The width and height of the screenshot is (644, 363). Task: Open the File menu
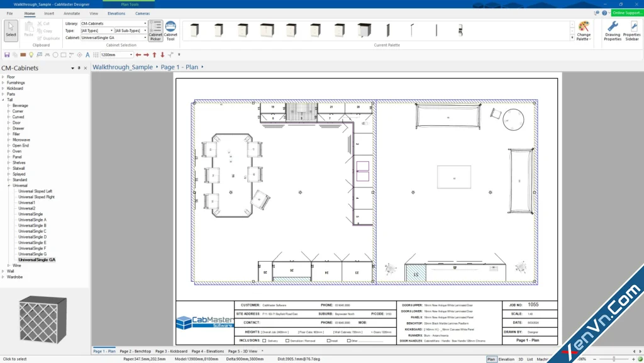tap(9, 13)
